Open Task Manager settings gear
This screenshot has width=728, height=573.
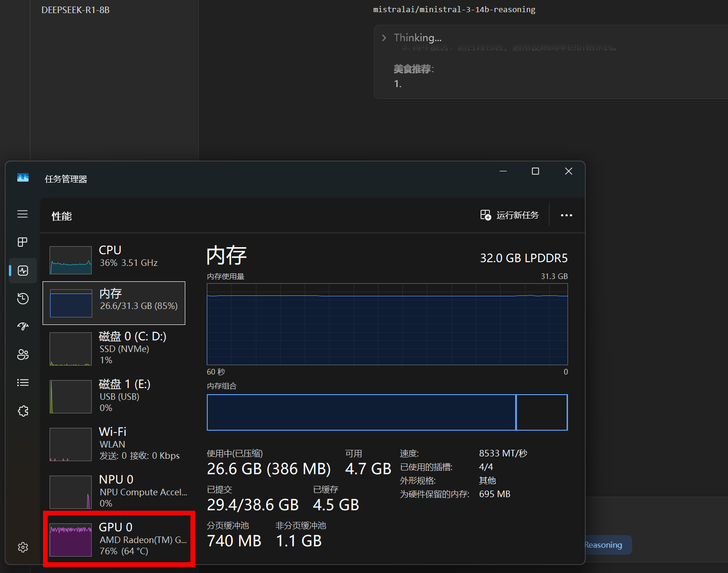pyautogui.click(x=22, y=547)
